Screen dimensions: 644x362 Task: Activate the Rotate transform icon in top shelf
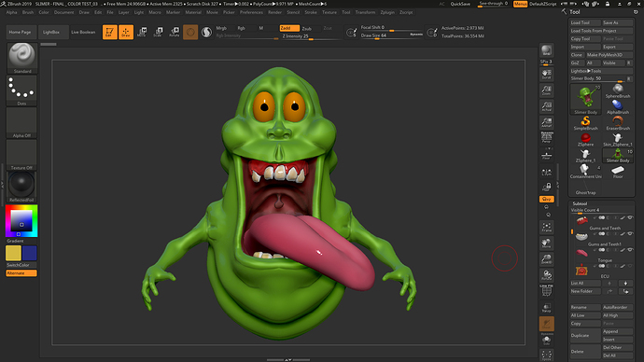[x=175, y=32]
